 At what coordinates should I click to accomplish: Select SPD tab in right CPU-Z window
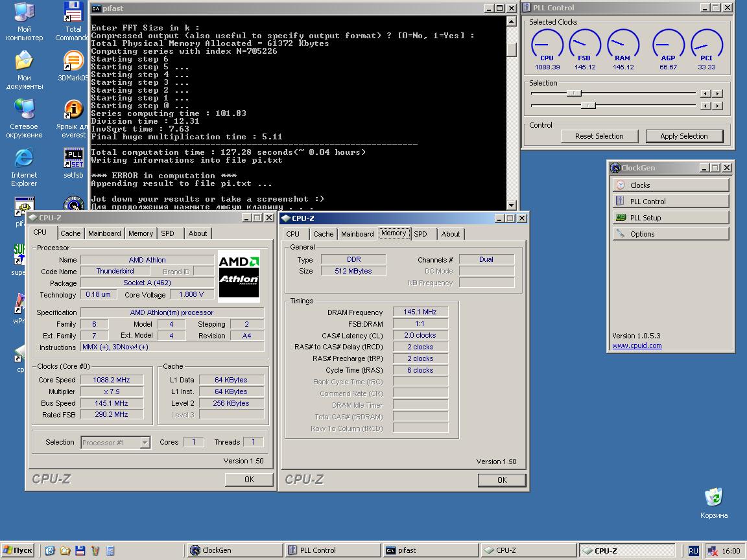[420, 234]
